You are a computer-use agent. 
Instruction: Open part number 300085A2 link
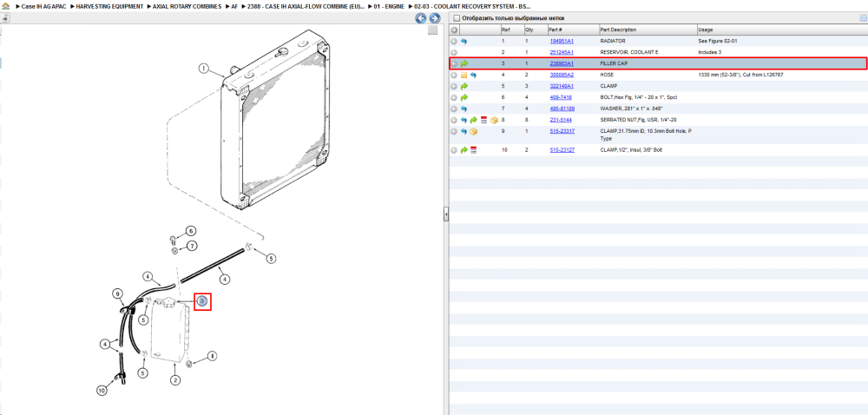(x=562, y=75)
